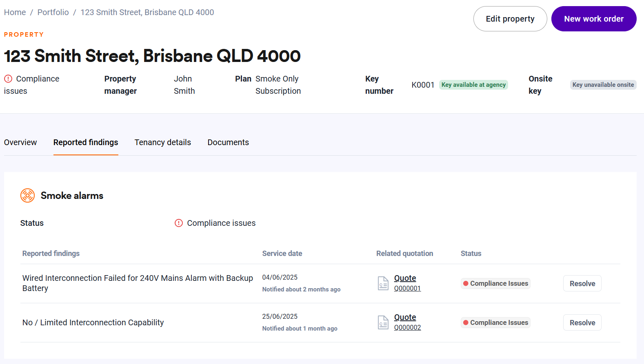Viewport: 644px width, 364px height.
Task: Click the Smoke Only Subscription plan text
Action: point(278,85)
